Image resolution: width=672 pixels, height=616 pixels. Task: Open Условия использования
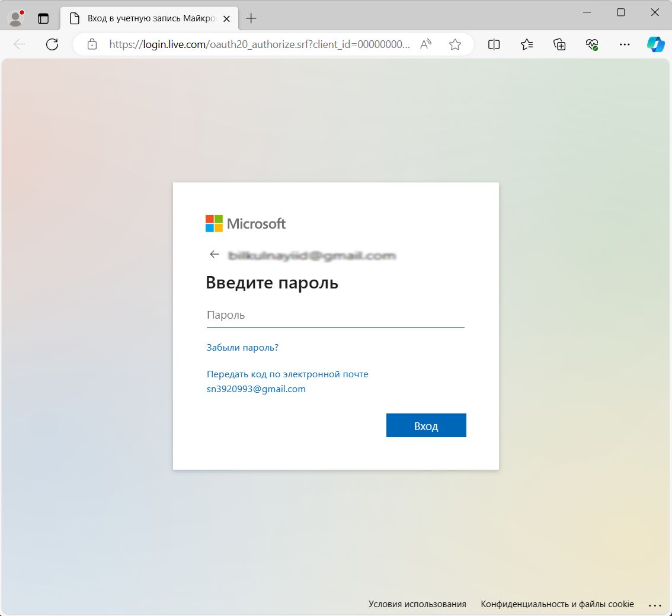coord(417,604)
